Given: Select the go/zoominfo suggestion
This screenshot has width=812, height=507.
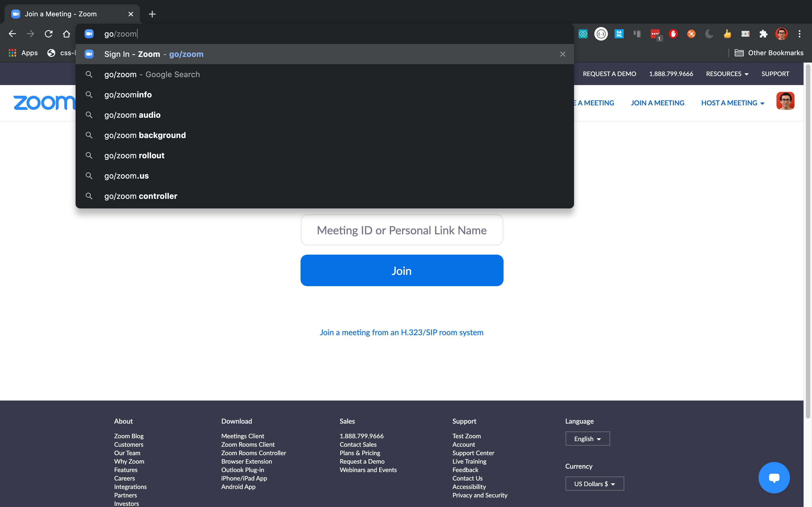Looking at the screenshot, I should 128,95.
